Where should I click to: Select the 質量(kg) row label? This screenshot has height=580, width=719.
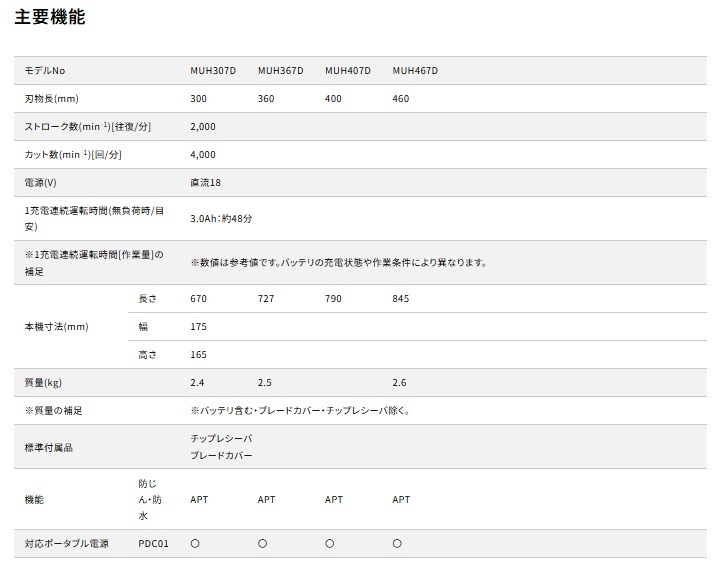(43, 382)
